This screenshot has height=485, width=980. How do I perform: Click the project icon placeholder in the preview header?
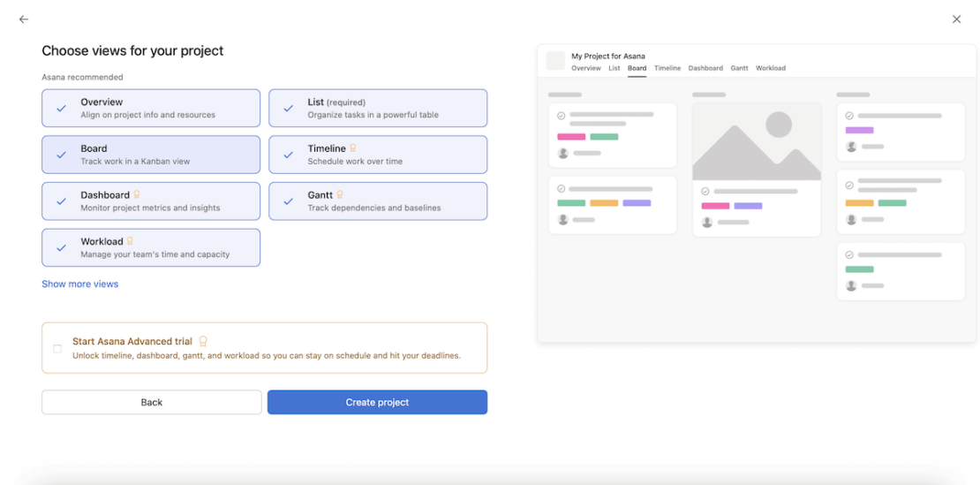tap(555, 61)
